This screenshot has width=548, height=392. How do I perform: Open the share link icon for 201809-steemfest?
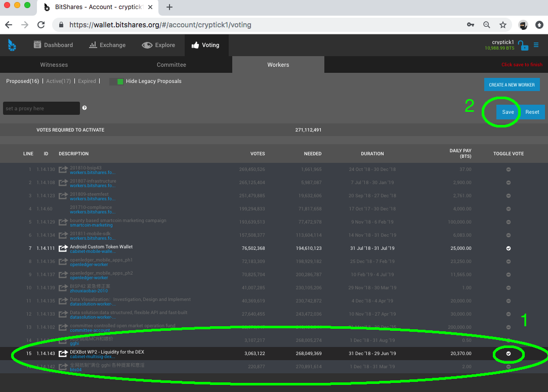pyautogui.click(x=63, y=196)
